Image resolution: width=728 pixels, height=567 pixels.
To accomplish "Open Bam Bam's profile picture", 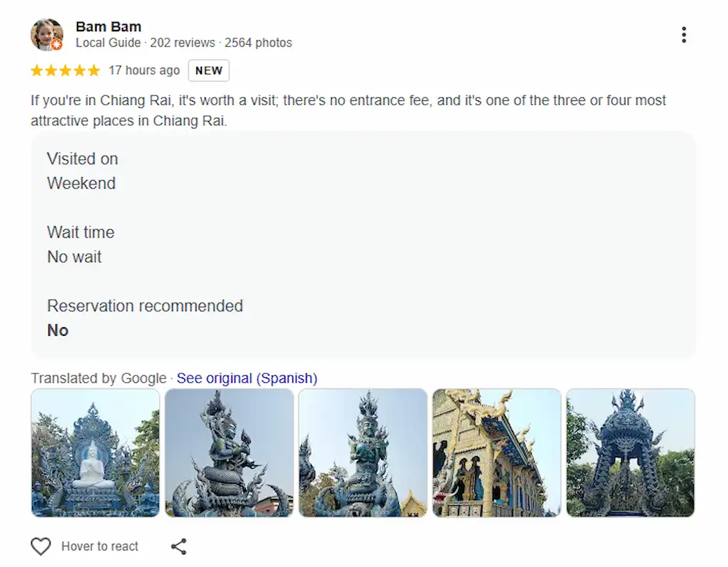I will pyautogui.click(x=47, y=35).
